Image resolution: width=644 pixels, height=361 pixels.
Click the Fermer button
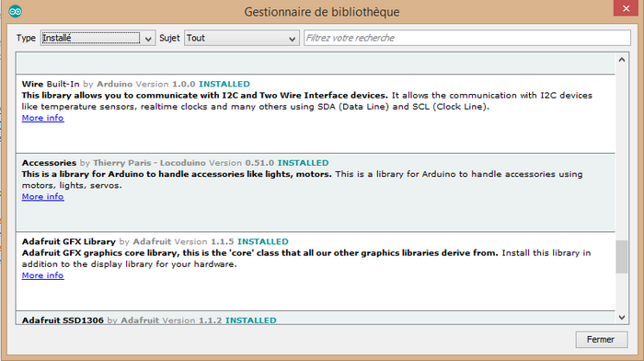[602, 340]
